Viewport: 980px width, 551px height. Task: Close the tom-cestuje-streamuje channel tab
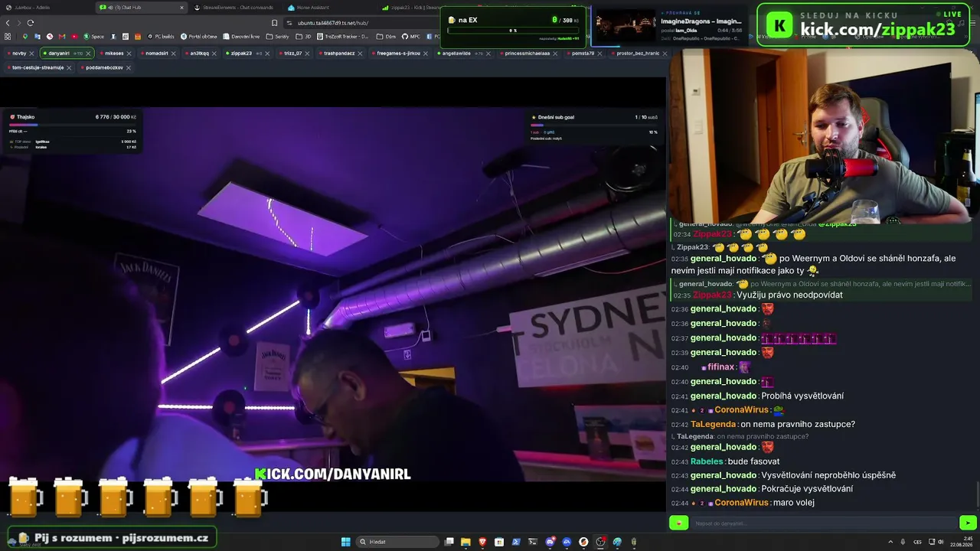tap(70, 67)
